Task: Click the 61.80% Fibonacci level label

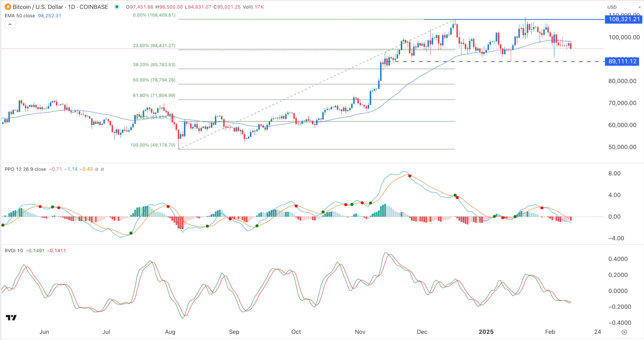Action: (x=154, y=96)
